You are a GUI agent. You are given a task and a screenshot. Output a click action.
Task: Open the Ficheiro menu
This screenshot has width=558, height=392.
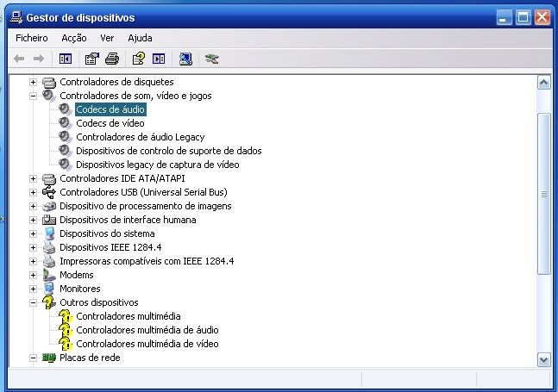coord(32,38)
